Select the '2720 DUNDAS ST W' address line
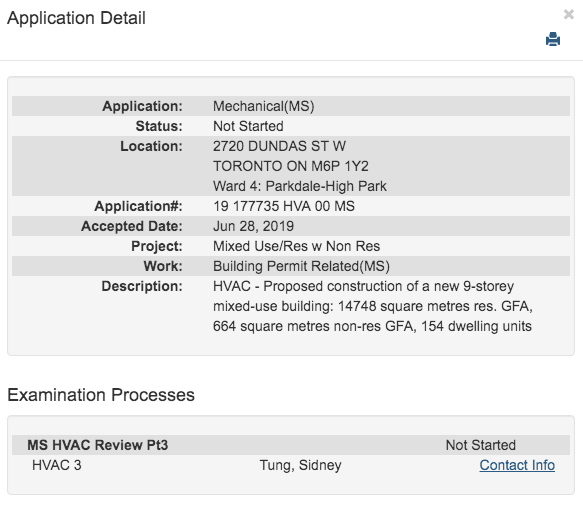Viewport: 583px width, 515px height. point(279,146)
